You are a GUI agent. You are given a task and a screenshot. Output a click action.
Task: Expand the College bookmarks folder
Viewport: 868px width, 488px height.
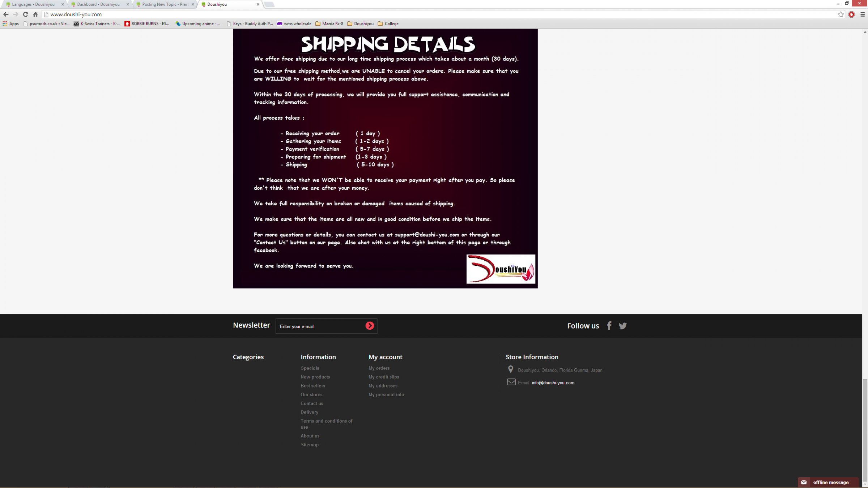click(x=388, y=24)
